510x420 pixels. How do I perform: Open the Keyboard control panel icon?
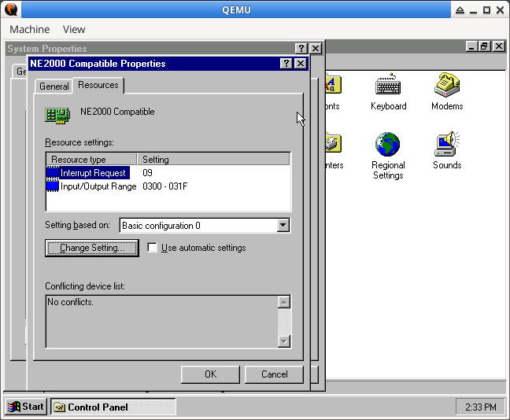(x=388, y=84)
